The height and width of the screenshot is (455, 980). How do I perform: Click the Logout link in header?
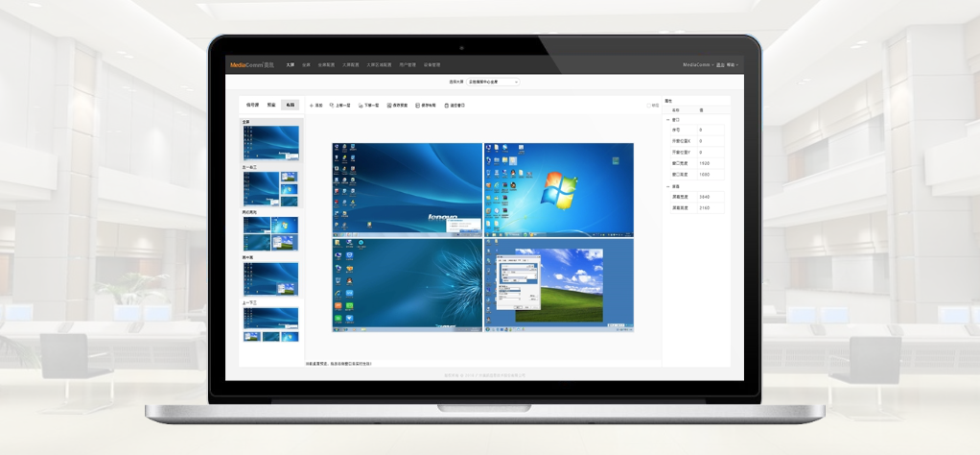(720, 64)
